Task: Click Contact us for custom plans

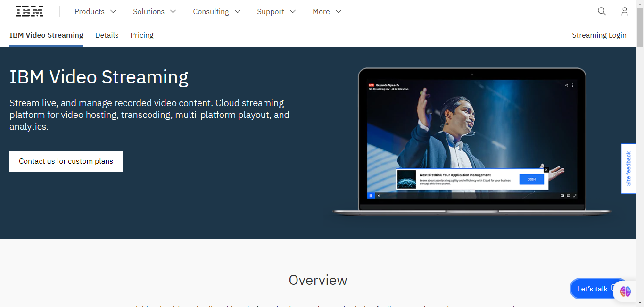Action: [x=66, y=161]
